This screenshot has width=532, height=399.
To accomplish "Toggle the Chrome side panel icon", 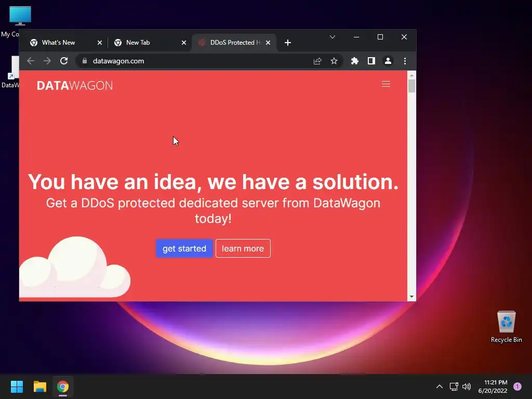I will pos(371,61).
